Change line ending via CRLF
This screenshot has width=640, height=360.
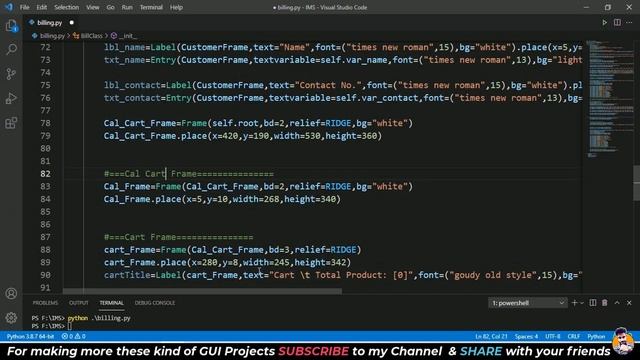coord(573,336)
